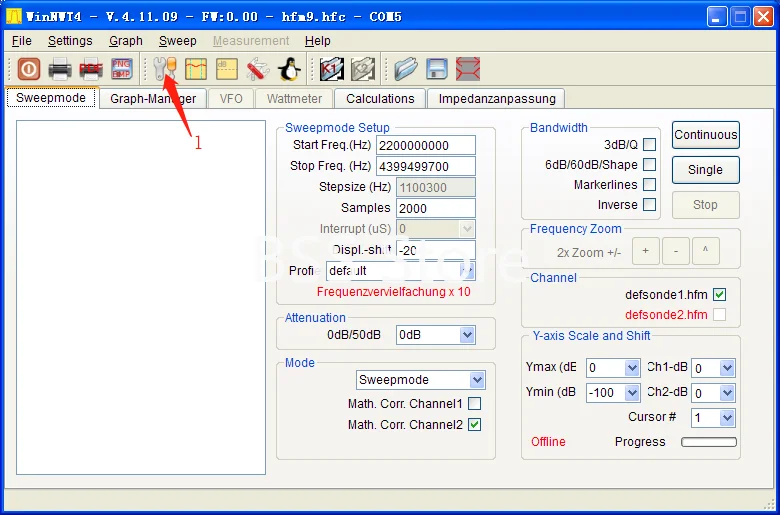Toggle the Markerlines checkbox
This screenshot has height=515, width=780.
click(x=649, y=185)
